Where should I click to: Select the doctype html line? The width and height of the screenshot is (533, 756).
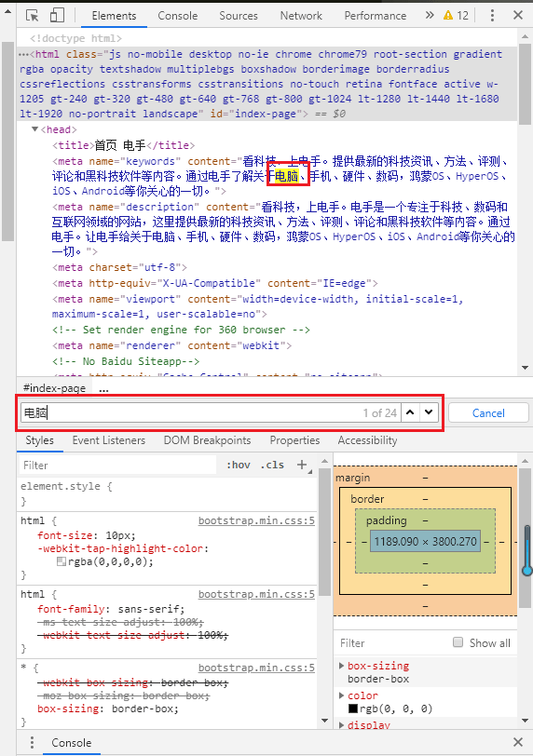pyautogui.click(x=75, y=38)
